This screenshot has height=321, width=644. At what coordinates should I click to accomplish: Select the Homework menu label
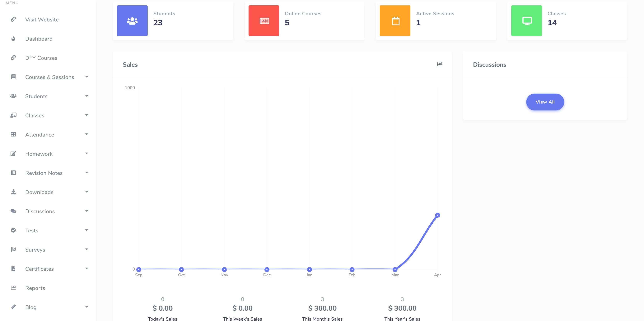click(39, 154)
